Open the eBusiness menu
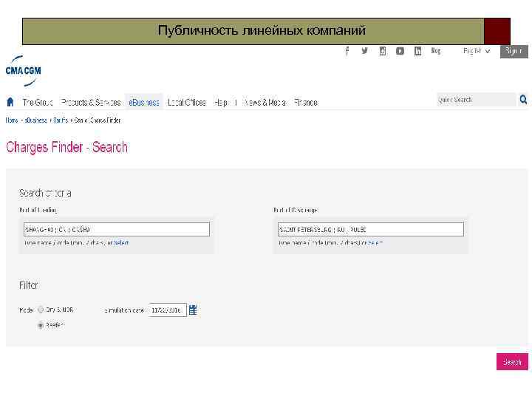Viewport: 532px width, 399px height. click(144, 102)
